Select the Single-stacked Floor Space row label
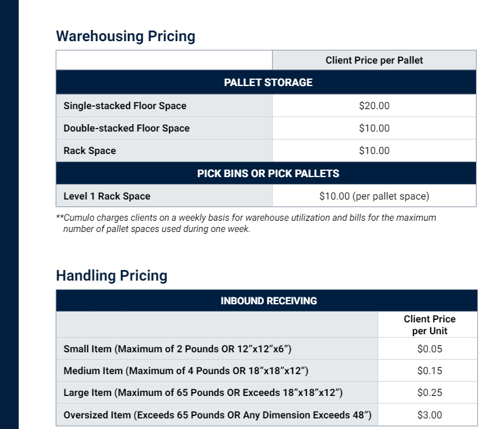The height and width of the screenshot is (429, 504). (x=125, y=106)
